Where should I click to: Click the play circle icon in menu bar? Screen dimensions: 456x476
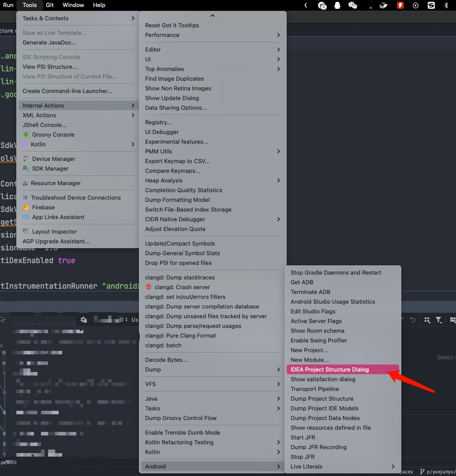pyautogui.click(x=415, y=5)
